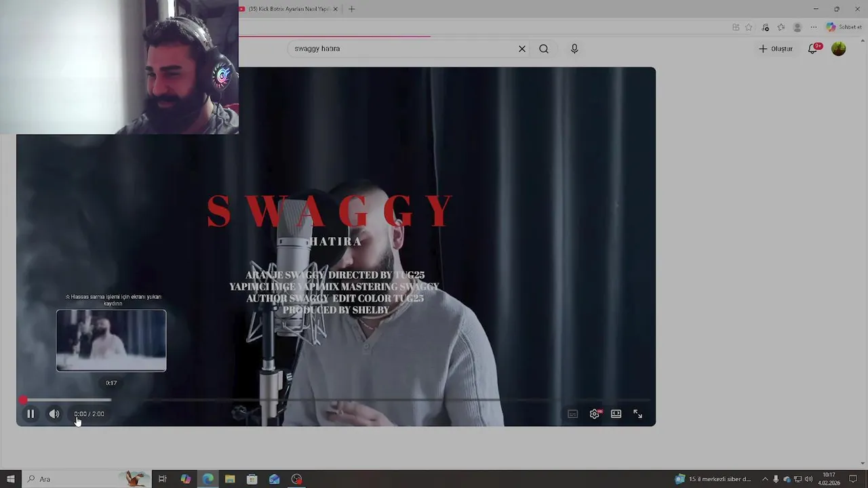Viewport: 868px width, 488px height.
Task: Open a new browser tab
Action: [351, 9]
